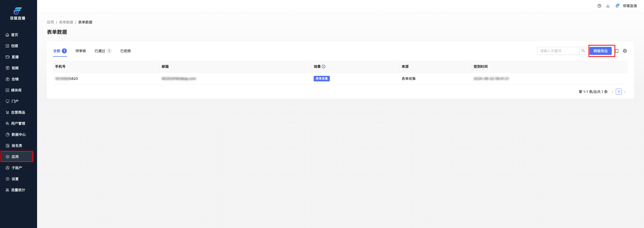Go to next page arrow in pagination
The height and width of the screenshot is (228, 644).
click(x=625, y=92)
